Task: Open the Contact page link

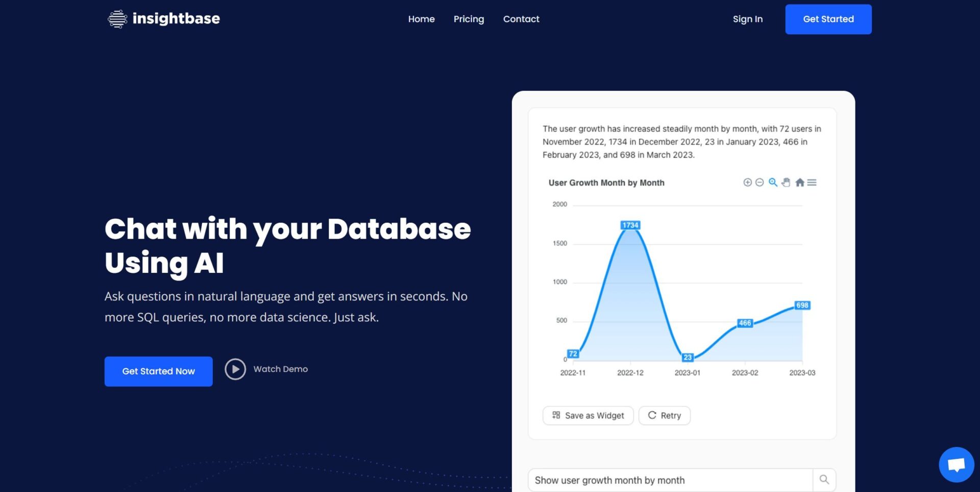Action: click(x=521, y=19)
